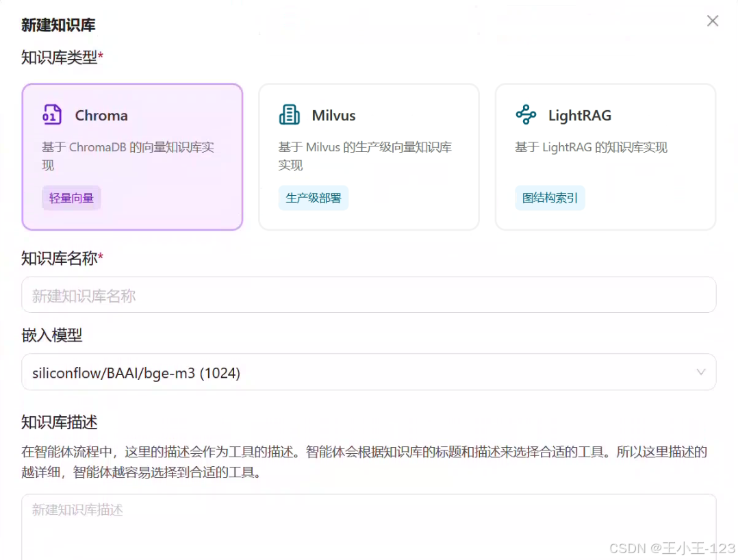Click the 基于 LightRAG 的知识库实现 description
Image resolution: width=738 pixels, height=560 pixels.
tap(591, 147)
